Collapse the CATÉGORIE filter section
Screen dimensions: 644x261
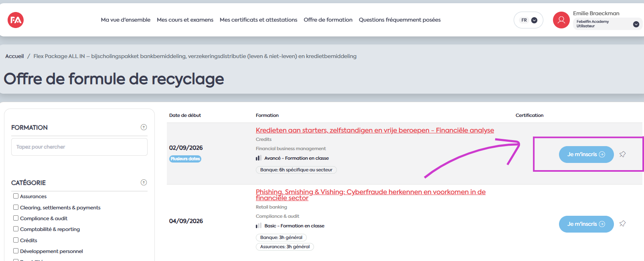[144, 183]
